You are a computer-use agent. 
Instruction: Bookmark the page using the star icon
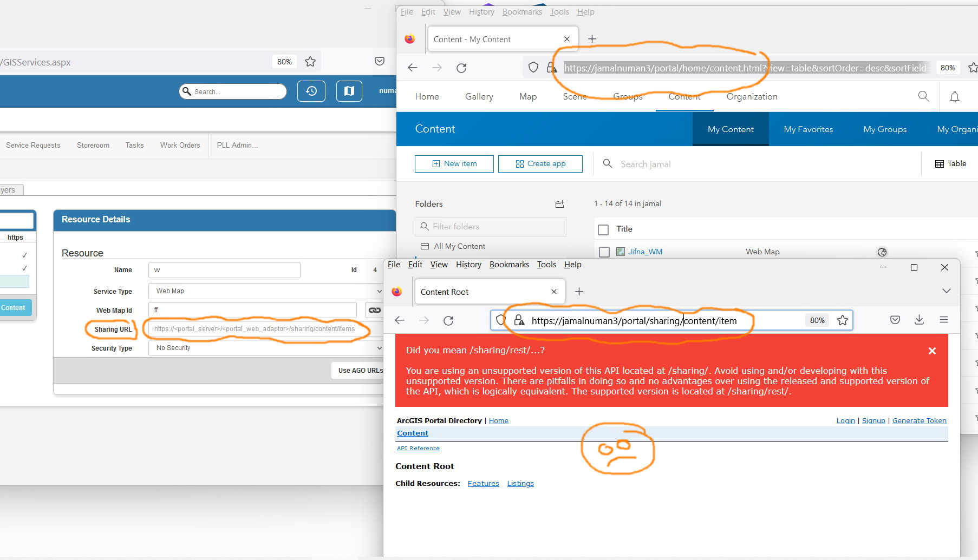point(842,320)
